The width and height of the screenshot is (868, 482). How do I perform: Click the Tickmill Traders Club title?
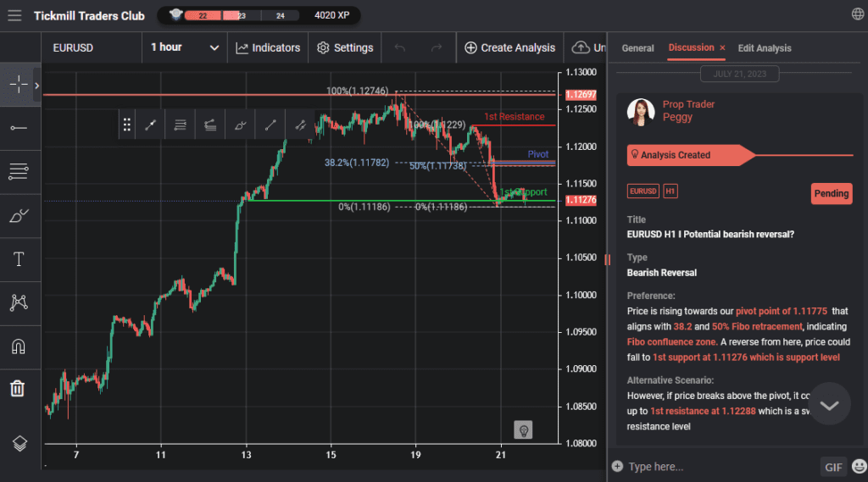(x=89, y=16)
